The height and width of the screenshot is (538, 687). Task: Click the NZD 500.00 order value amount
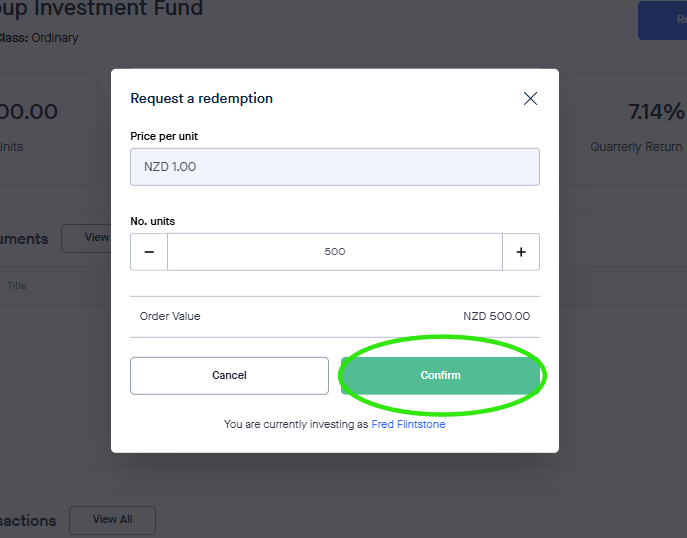[496, 316]
